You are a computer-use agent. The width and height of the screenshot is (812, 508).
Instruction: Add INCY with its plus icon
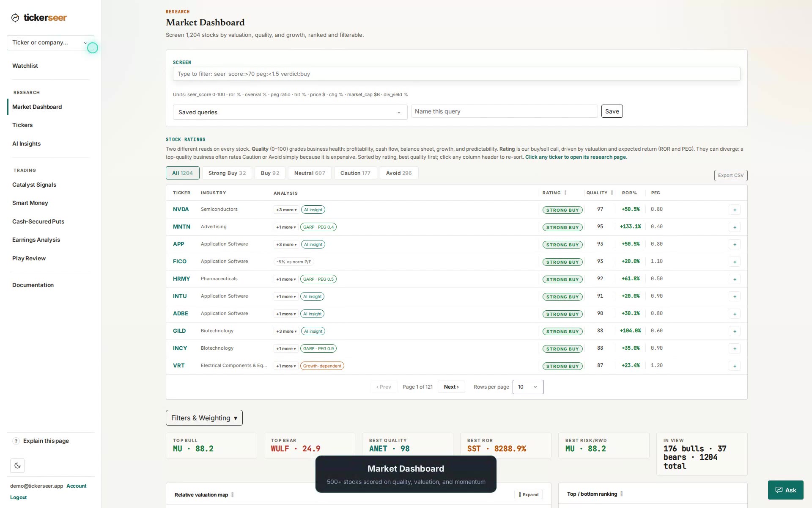(735, 349)
